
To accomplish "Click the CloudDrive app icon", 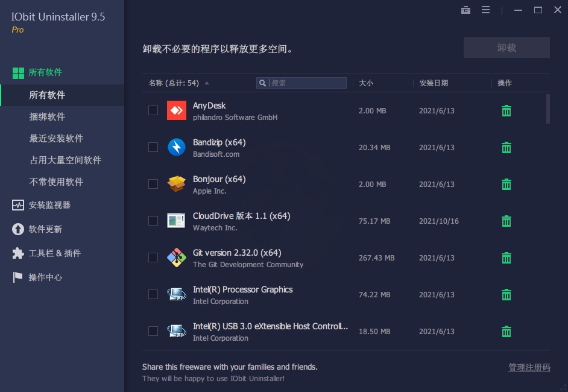I will tap(176, 221).
